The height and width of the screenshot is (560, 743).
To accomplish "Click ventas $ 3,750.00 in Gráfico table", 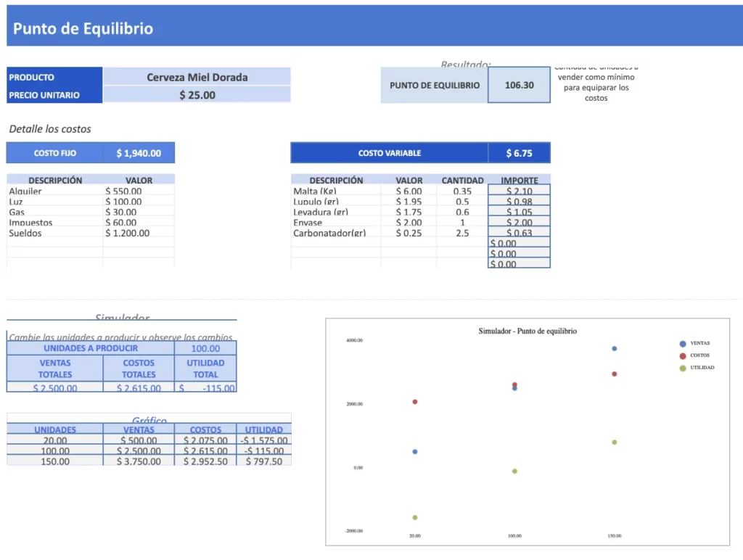I will (x=139, y=461).
